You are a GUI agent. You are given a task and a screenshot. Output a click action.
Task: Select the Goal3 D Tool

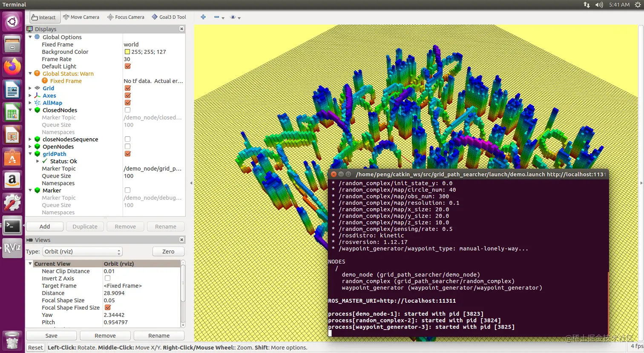pos(169,17)
